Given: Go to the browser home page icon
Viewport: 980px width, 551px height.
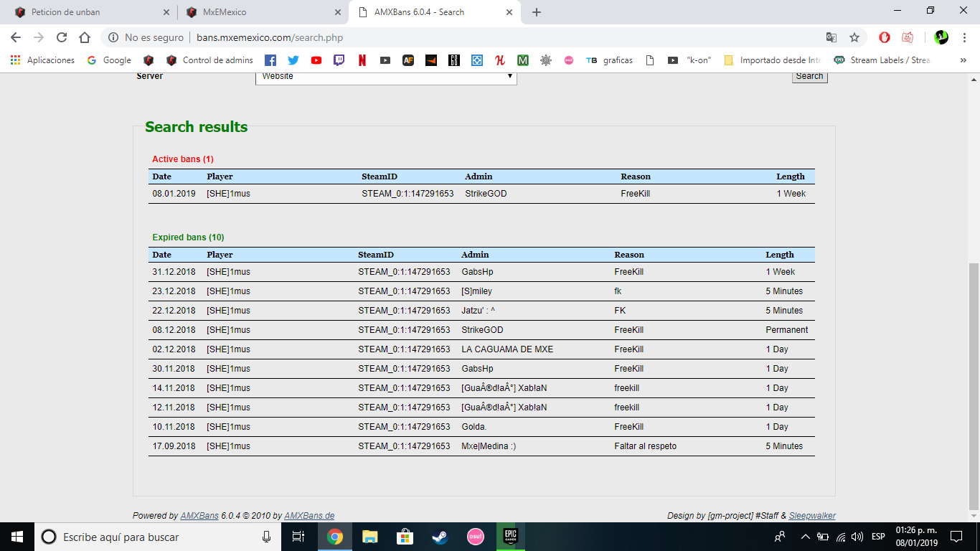Looking at the screenshot, I should pos(85,37).
